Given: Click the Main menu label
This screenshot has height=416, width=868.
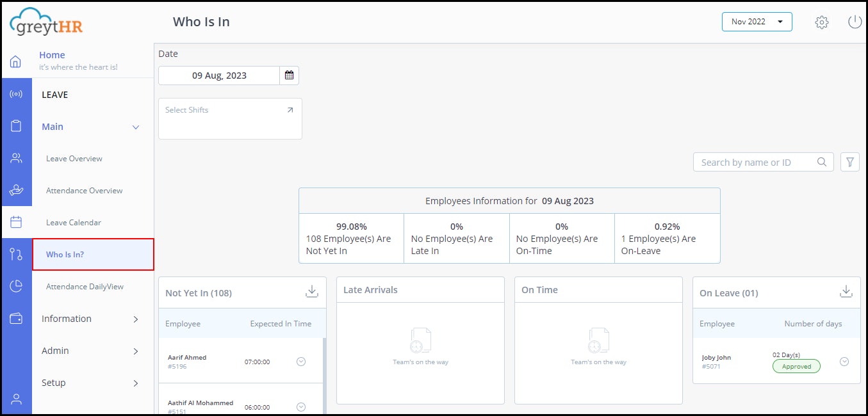Looking at the screenshot, I should pyautogui.click(x=53, y=127).
